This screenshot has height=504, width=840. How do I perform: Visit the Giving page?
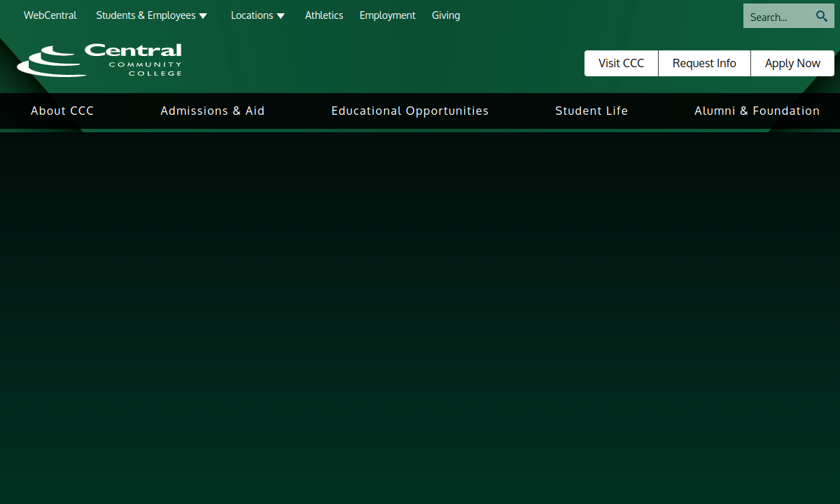pyautogui.click(x=446, y=15)
